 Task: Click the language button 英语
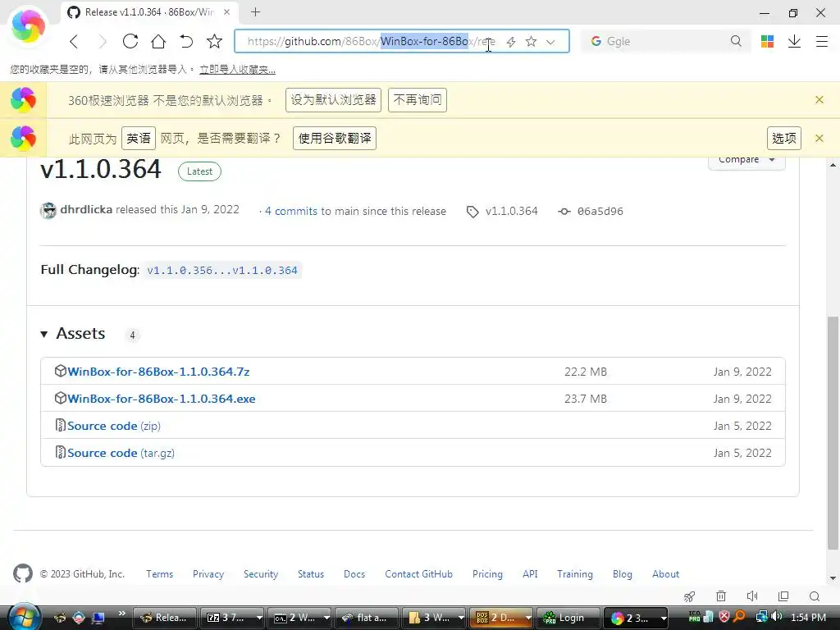[139, 138]
